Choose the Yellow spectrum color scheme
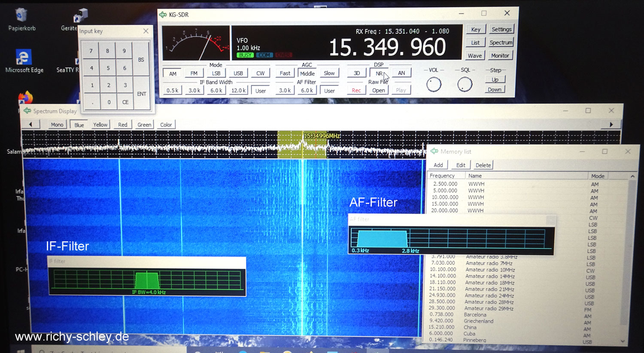644x353 pixels. click(x=100, y=125)
